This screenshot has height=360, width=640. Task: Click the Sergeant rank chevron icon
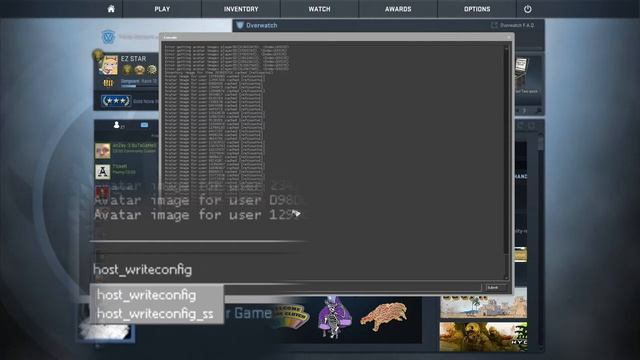(108, 83)
